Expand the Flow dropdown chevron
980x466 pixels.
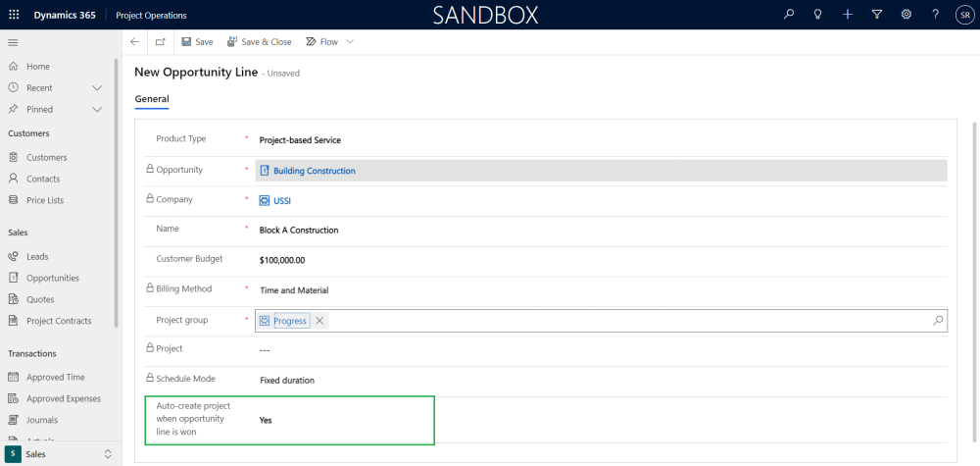(x=350, y=42)
